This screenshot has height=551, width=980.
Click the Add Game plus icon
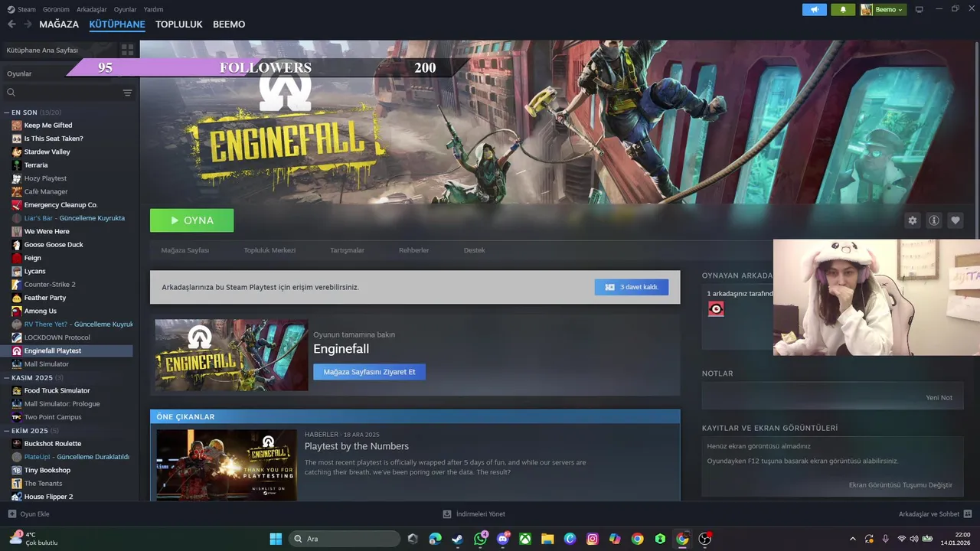pos(11,514)
